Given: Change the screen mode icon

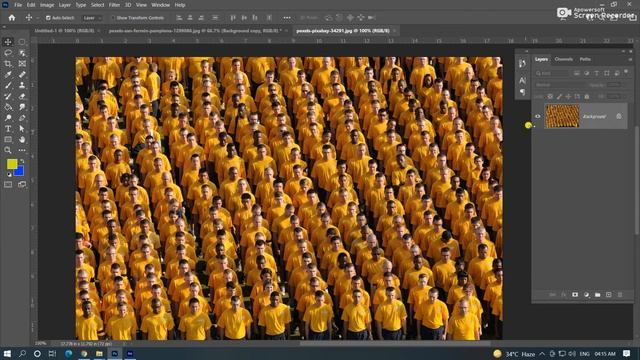Looking at the screenshot, I should point(22,184).
